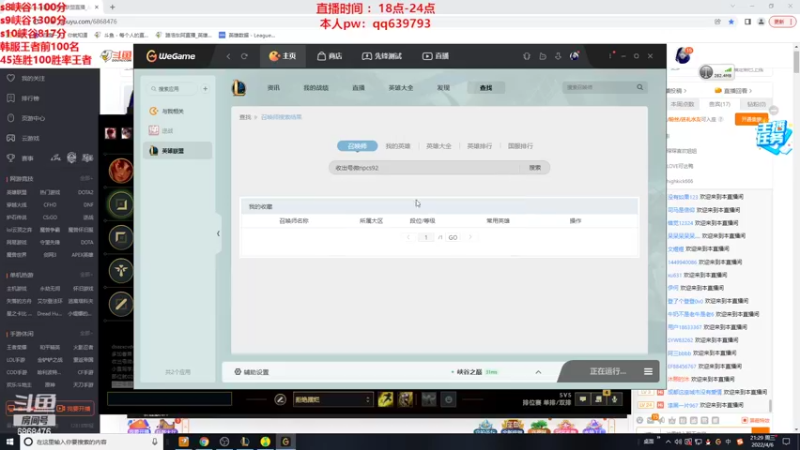Select the 召唤师 summoner pill tab

pyautogui.click(x=357, y=146)
